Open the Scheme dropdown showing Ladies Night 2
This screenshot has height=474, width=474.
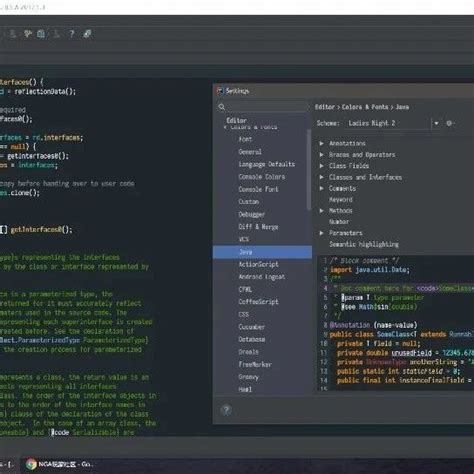[x=393, y=123]
